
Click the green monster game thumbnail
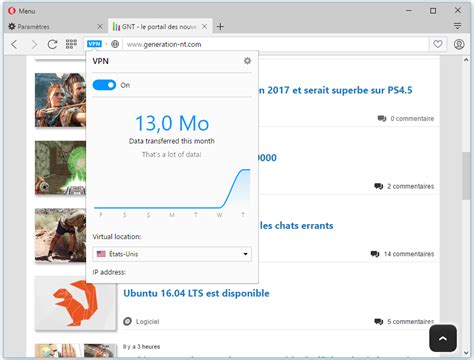[60, 168]
